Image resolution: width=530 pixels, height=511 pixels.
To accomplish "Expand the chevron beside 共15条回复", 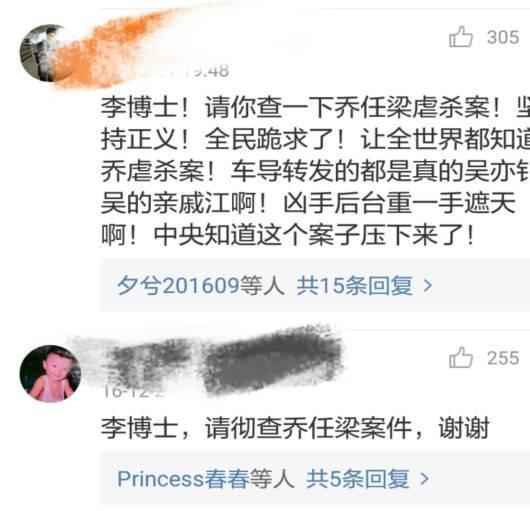I will [428, 286].
